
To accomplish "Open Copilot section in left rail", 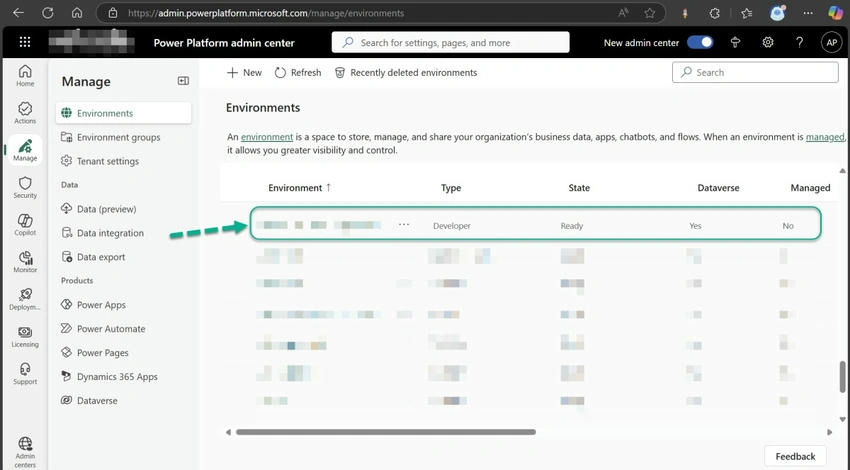I will click(x=25, y=225).
